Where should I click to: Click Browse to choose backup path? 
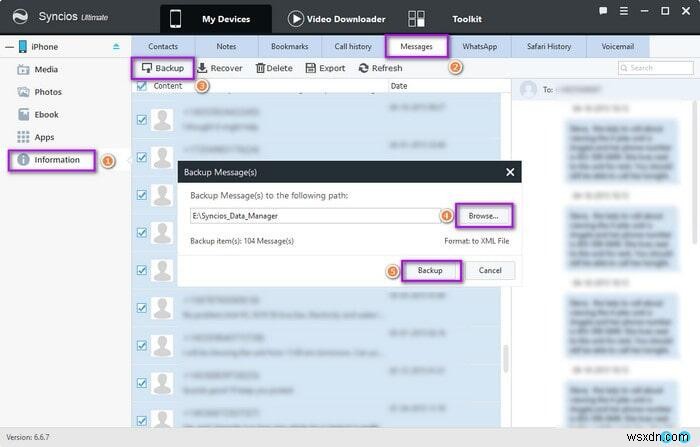pyautogui.click(x=483, y=216)
